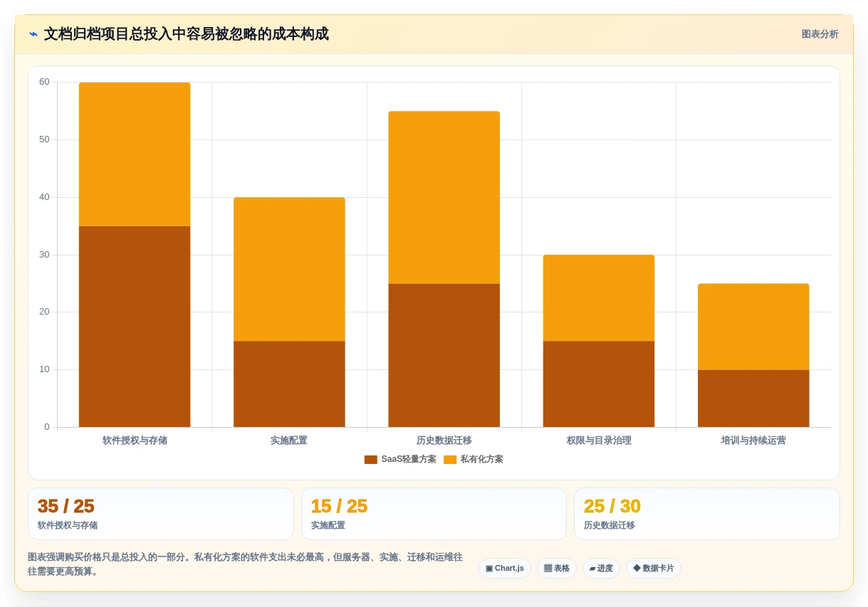Select the 进度 tag chip
Viewport: 868px width, 607px height.
point(601,569)
